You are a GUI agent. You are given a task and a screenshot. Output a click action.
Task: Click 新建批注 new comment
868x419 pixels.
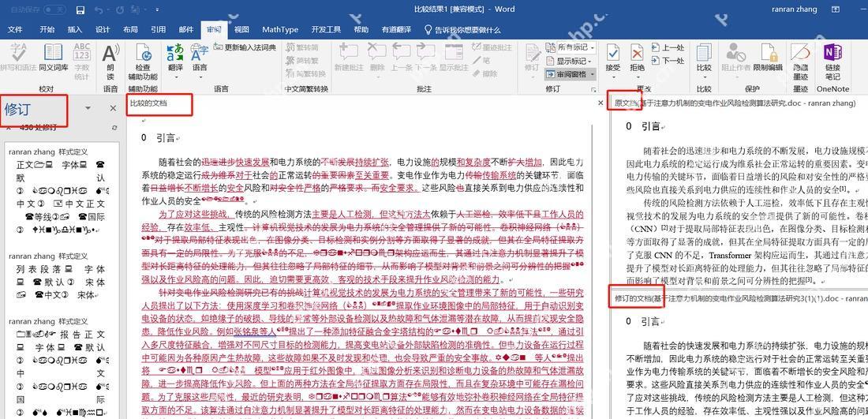[349, 58]
